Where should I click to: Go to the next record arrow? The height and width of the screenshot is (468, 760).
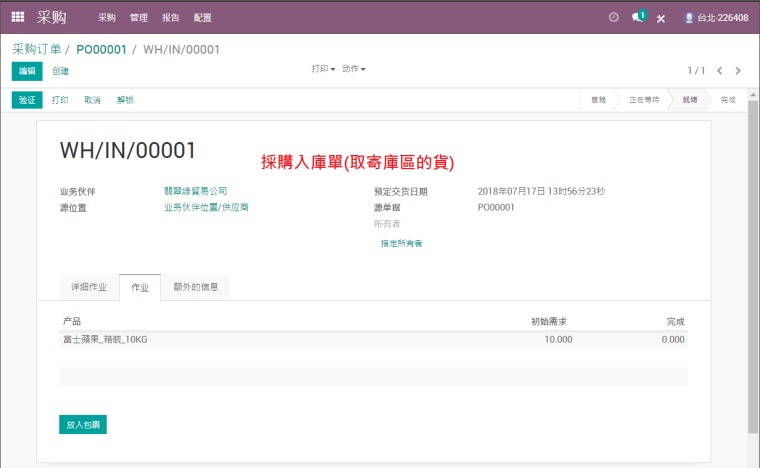[x=738, y=71]
